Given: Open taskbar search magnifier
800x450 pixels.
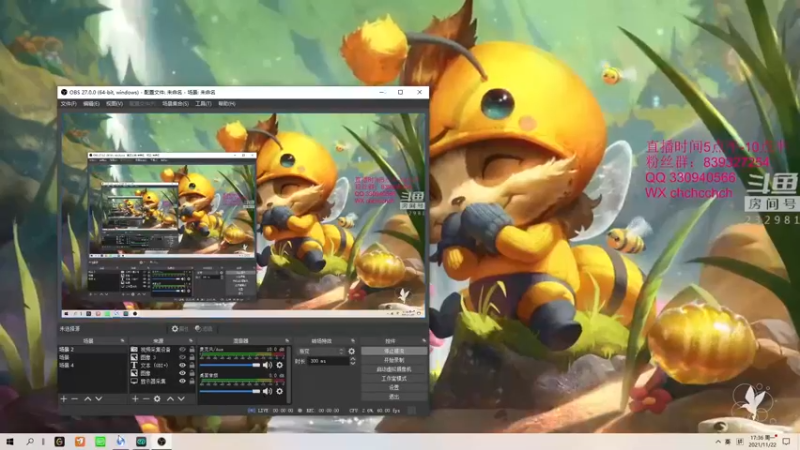Looking at the screenshot, I should (30, 441).
